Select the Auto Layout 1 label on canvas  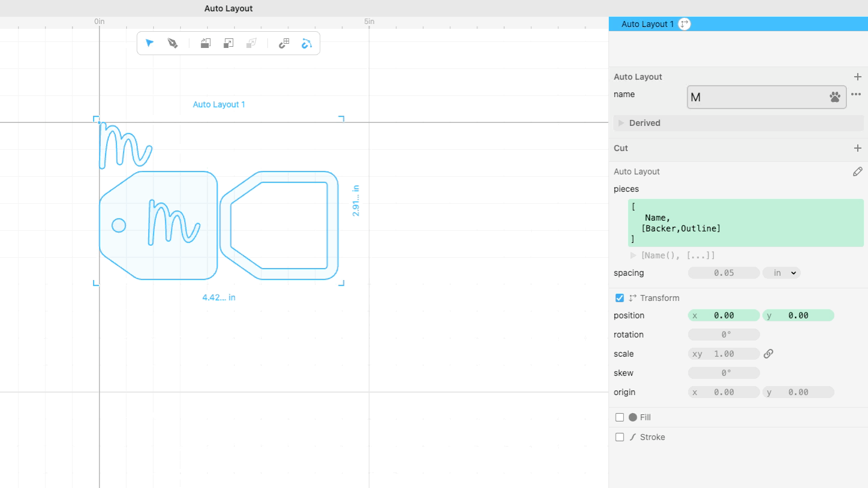(x=219, y=104)
